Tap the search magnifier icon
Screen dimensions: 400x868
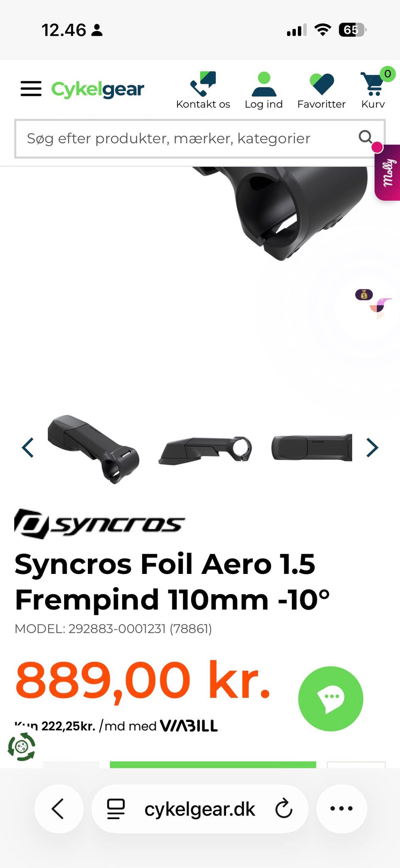pyautogui.click(x=365, y=137)
